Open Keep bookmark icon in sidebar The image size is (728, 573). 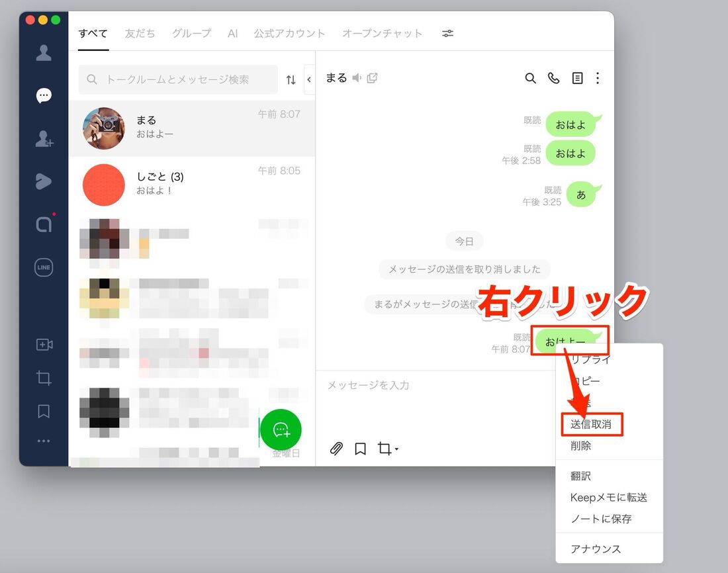point(44,412)
